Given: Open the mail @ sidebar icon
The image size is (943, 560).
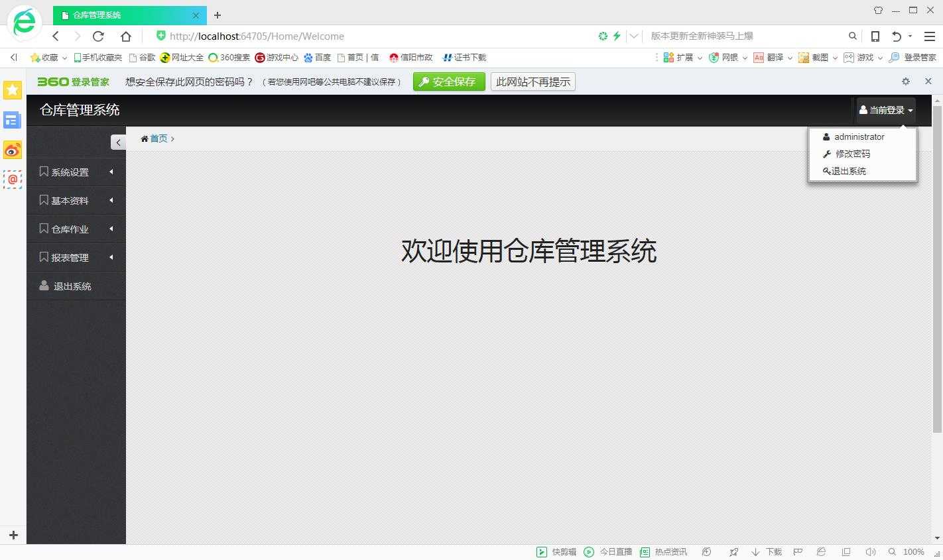Looking at the screenshot, I should 13,180.
